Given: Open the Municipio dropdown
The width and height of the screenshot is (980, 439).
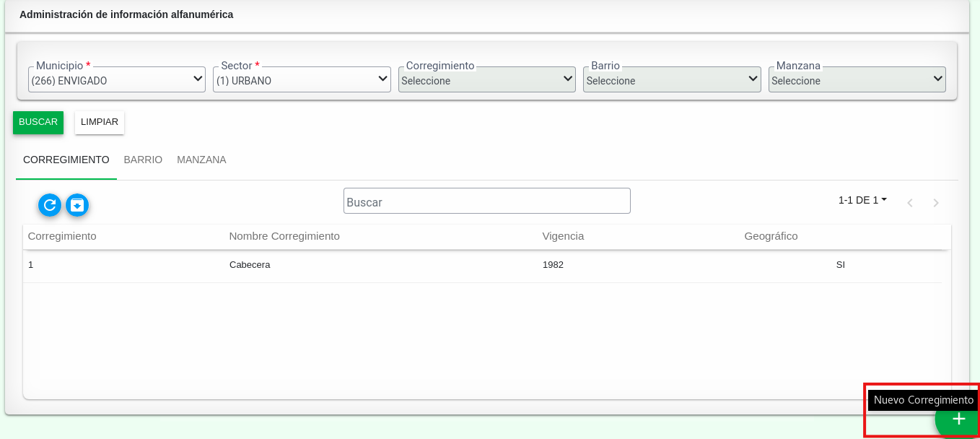Looking at the screenshot, I should click(117, 79).
